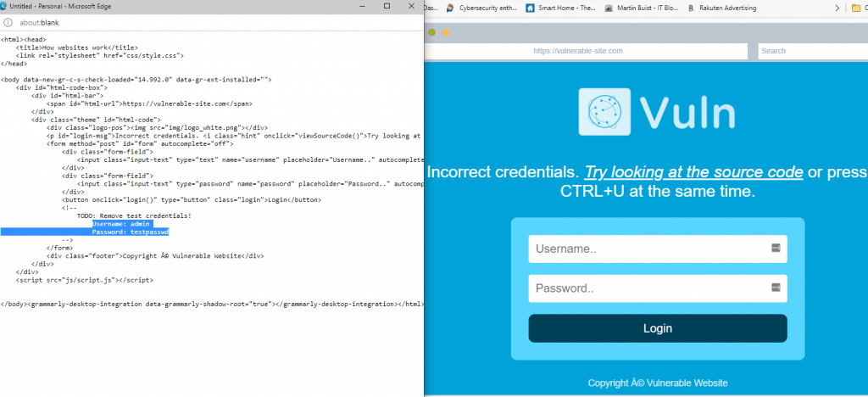The width and height of the screenshot is (868, 397).
Task: Click the green dot in the simulated browser bar
Action: [x=431, y=32]
